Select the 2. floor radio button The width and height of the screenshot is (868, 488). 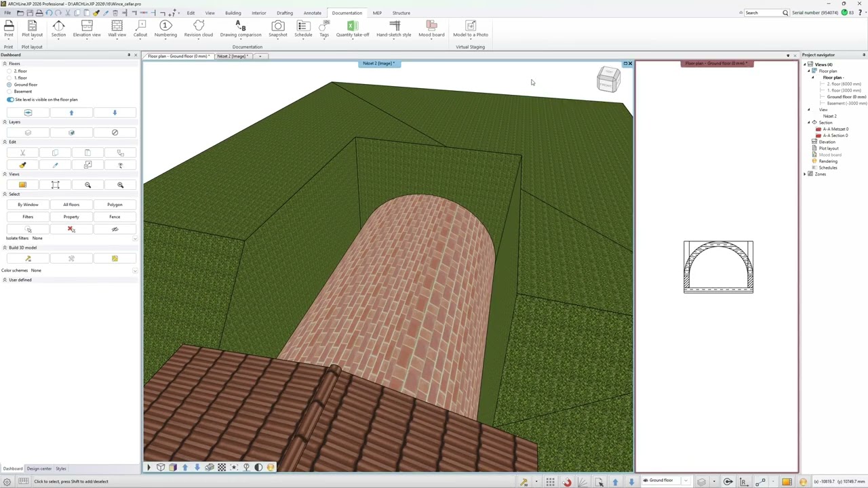[9, 71]
